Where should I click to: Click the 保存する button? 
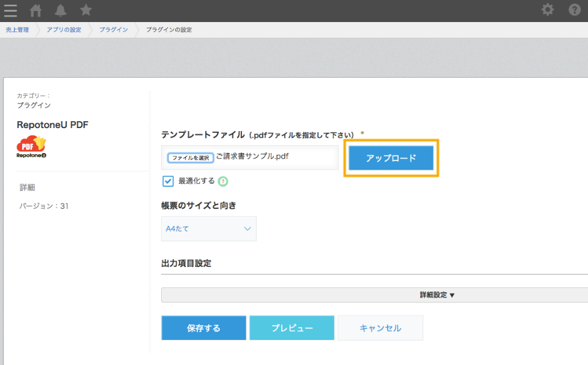click(203, 328)
